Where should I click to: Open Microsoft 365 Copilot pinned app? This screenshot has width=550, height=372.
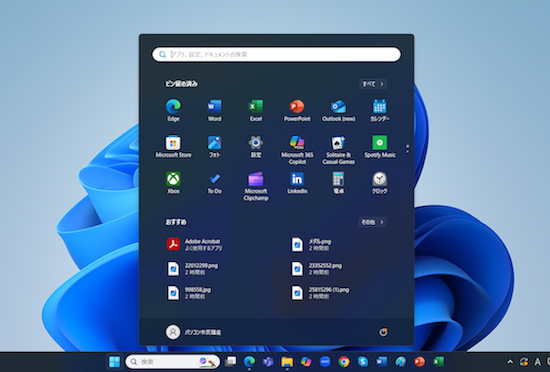[297, 150]
